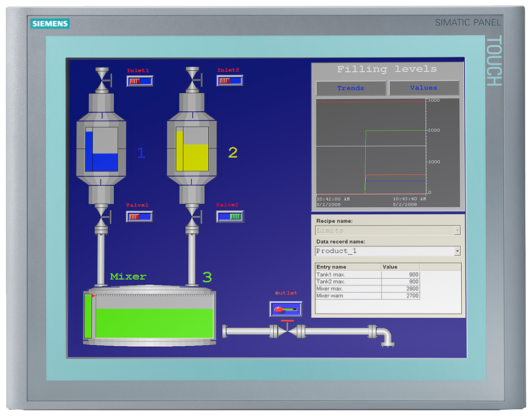Click the green Mixer level bar
This screenshot has width=532, height=416.
click(88, 317)
